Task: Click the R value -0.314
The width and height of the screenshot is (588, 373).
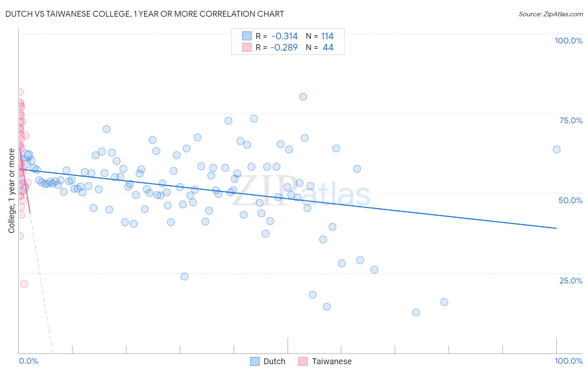Action: [x=284, y=36]
